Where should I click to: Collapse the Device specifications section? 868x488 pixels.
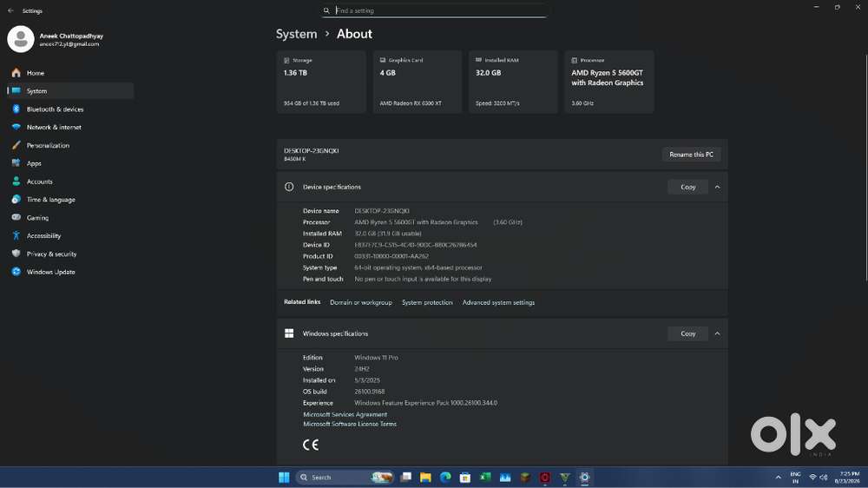[x=718, y=188]
